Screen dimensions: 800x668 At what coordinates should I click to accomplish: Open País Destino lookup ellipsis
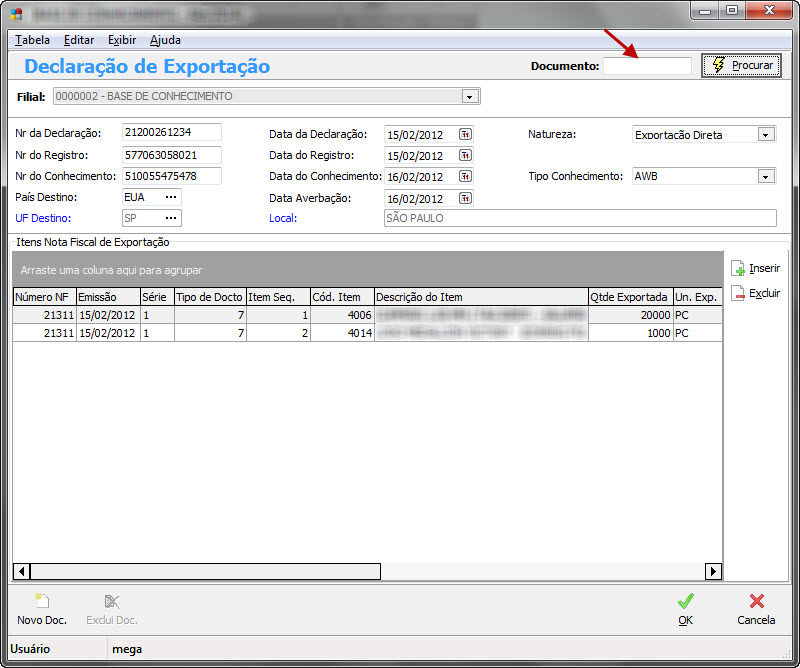[x=171, y=197]
